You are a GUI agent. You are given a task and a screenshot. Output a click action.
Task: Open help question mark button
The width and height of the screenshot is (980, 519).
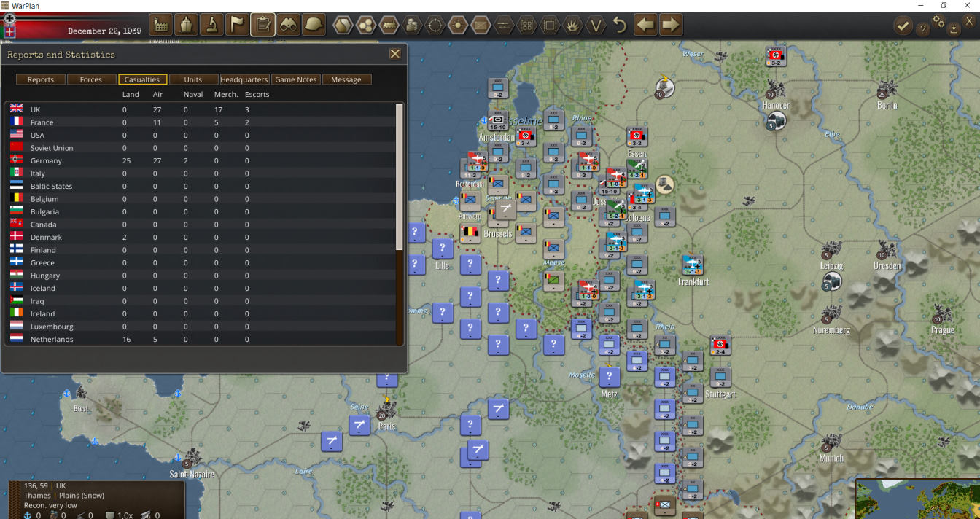[x=922, y=29]
